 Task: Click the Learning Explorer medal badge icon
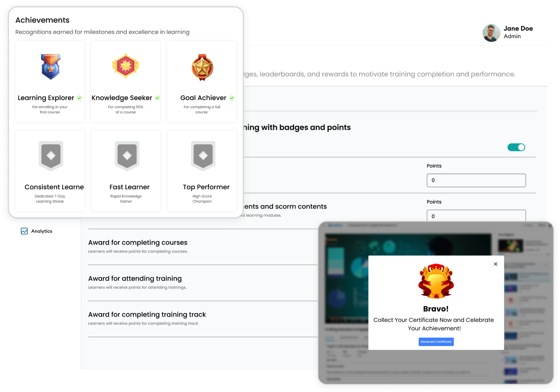50,67
